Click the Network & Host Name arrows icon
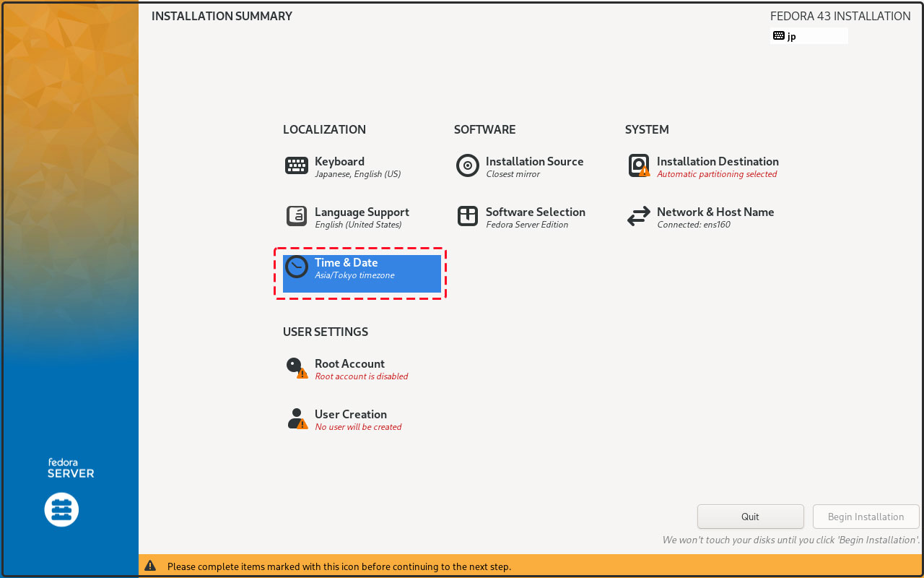The image size is (924, 578). [639, 216]
